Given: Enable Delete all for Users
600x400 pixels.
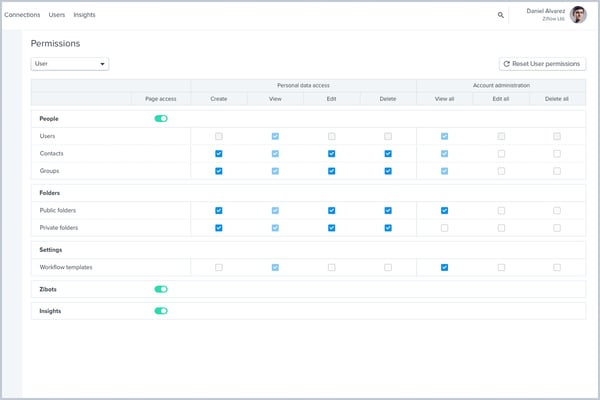Looking at the screenshot, I should point(557,136).
